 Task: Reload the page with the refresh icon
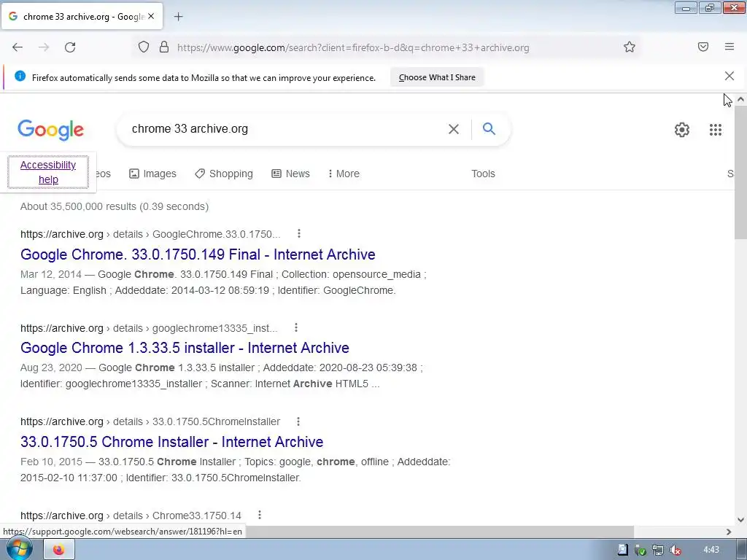70,47
